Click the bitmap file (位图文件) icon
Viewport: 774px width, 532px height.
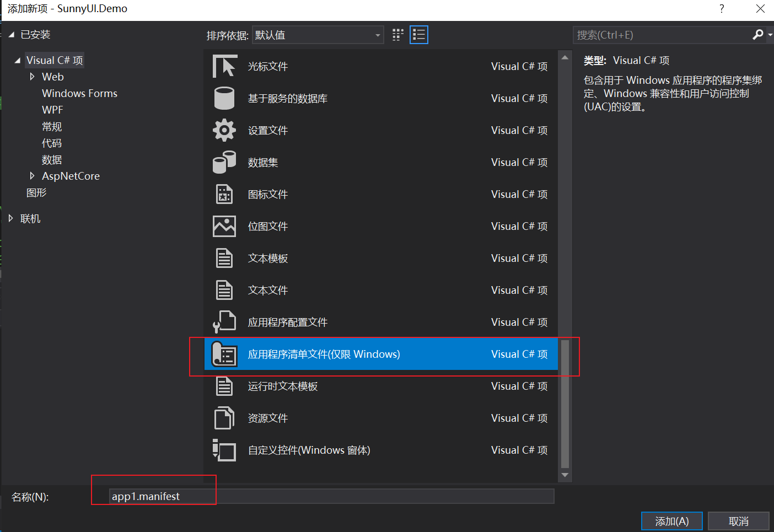(224, 226)
